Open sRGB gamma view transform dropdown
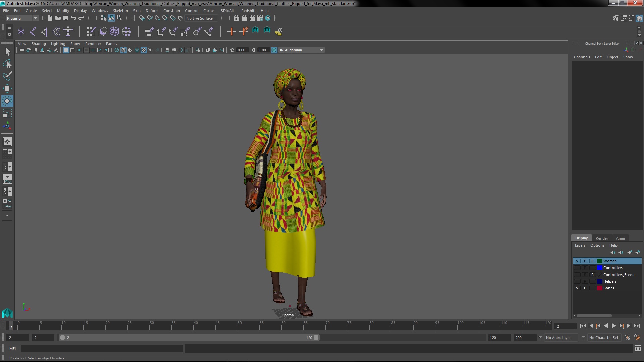The height and width of the screenshot is (362, 644). point(301,50)
